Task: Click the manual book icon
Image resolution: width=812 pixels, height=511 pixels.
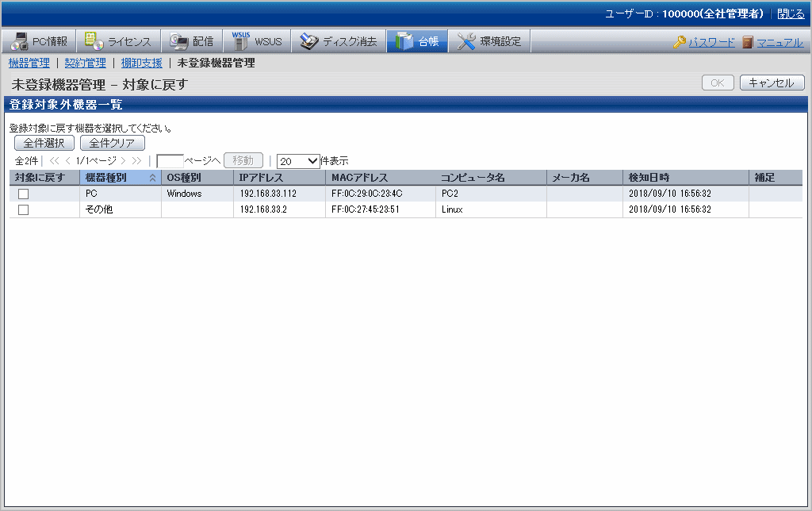Action: pos(748,42)
